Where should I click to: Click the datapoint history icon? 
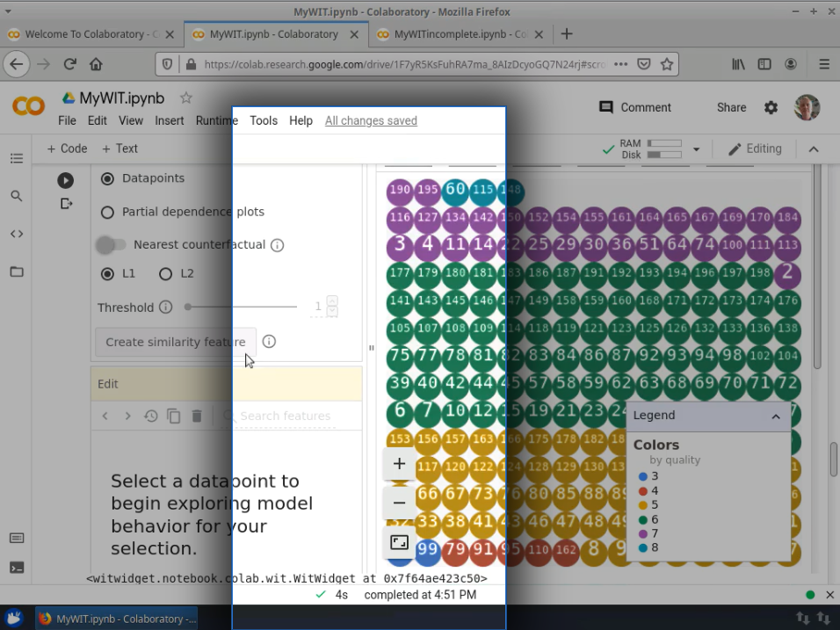(x=150, y=416)
